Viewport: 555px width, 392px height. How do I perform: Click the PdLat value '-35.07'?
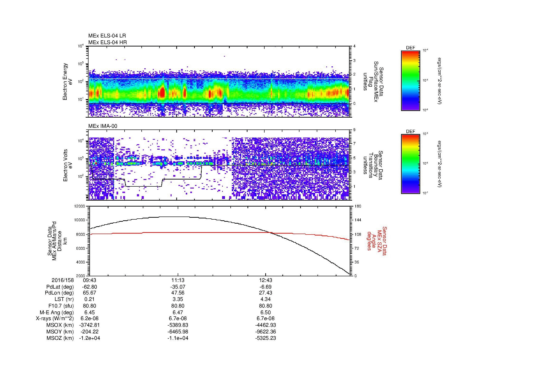pyautogui.click(x=178, y=287)
